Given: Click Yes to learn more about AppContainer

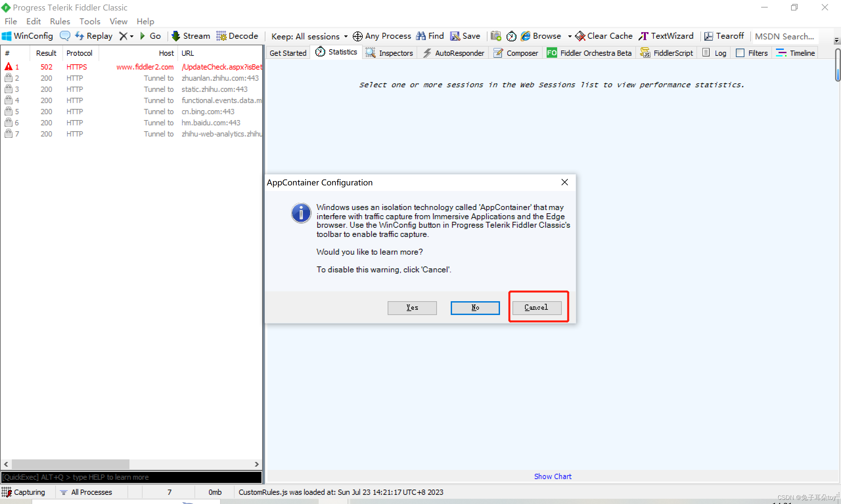Looking at the screenshot, I should tap(413, 306).
